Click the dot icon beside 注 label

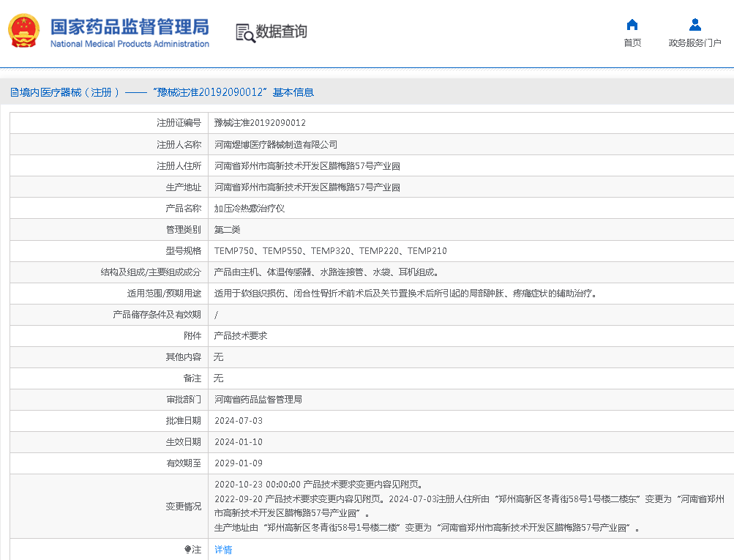tap(187, 549)
